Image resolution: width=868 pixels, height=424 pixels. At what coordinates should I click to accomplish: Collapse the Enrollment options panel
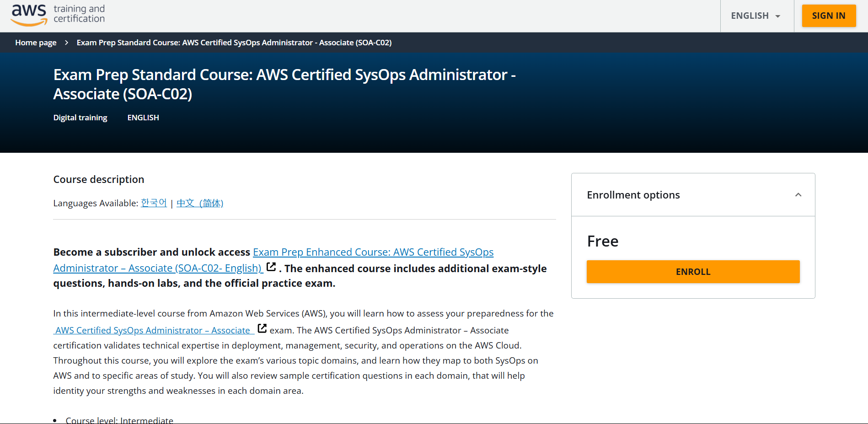(x=798, y=195)
